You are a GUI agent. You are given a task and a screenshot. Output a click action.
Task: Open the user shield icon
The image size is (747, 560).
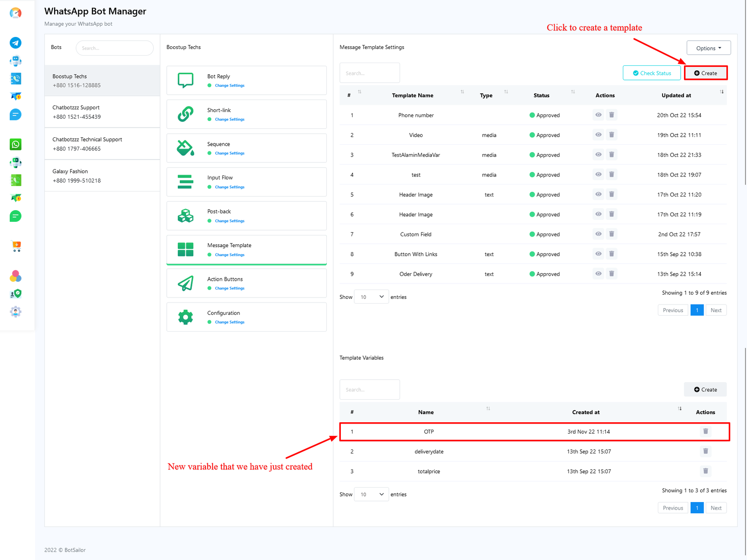pos(16,294)
